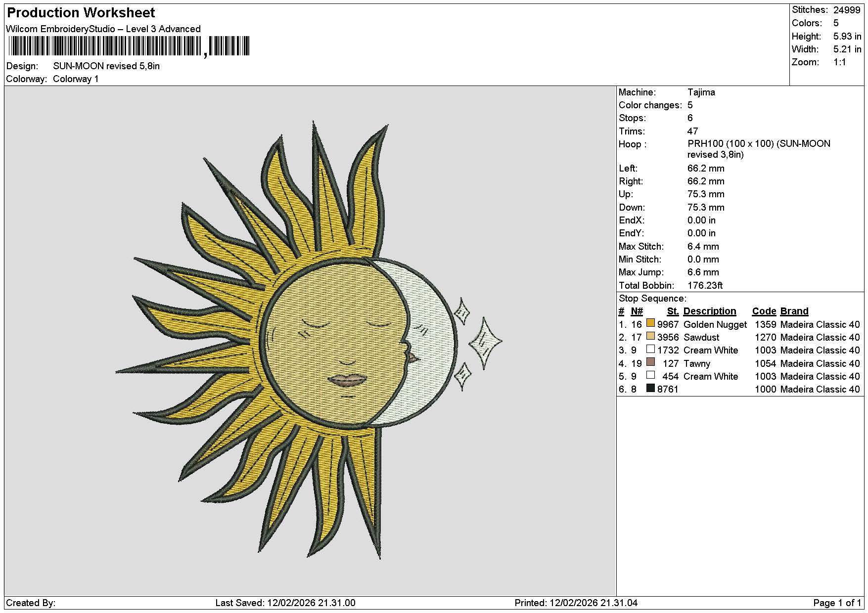868x613 pixels.
Task: Click 'Created By:' footer label
Action: tap(31, 603)
